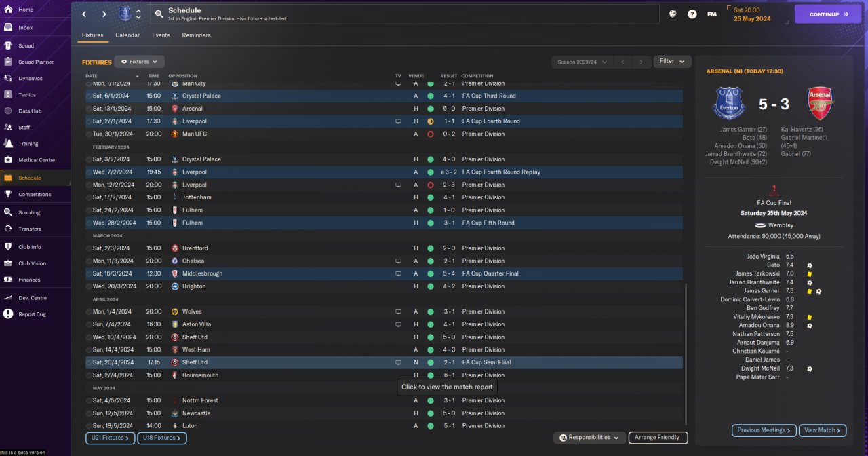Switch to the Reminders tab

(x=196, y=35)
